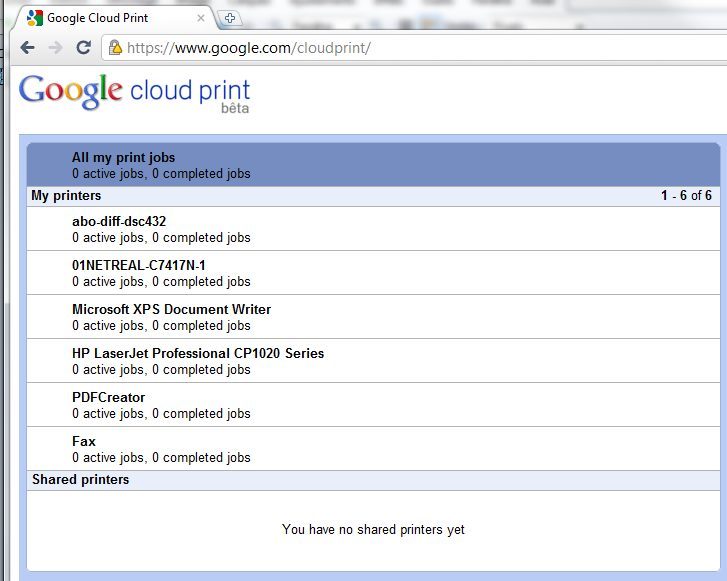This screenshot has width=727, height=581.
Task: Open the new tab button
Action: pyautogui.click(x=229, y=18)
